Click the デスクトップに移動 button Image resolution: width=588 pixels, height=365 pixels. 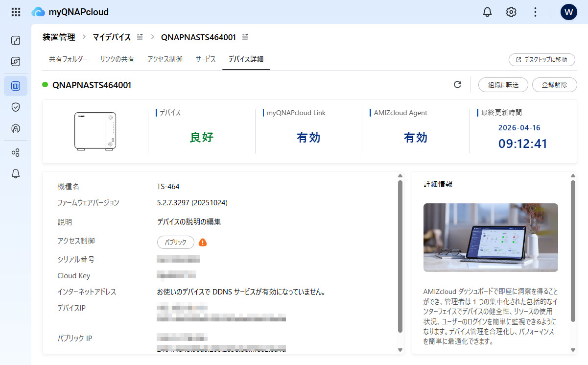541,60
